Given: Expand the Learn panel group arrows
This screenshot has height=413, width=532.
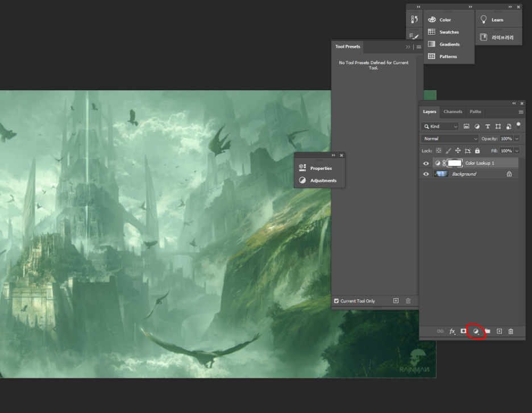Looking at the screenshot, I should (x=510, y=7).
